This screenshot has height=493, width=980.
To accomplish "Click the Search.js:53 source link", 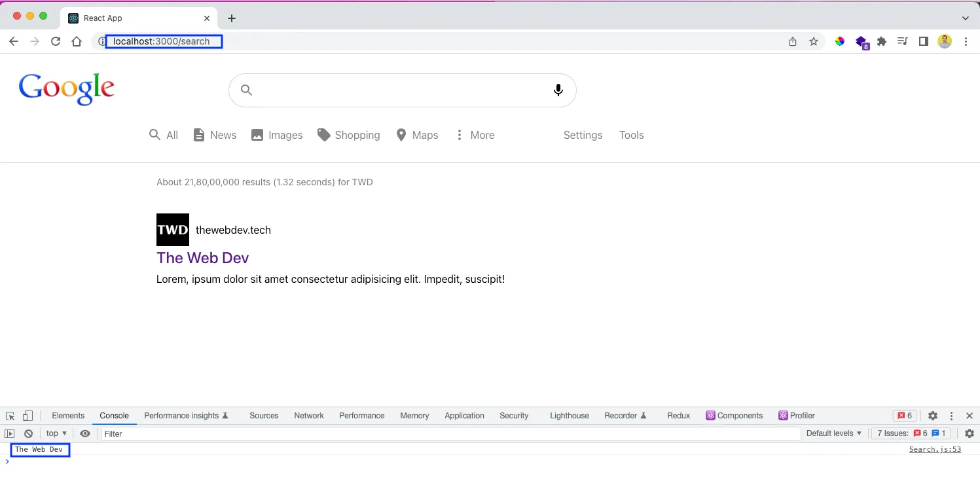I will pyautogui.click(x=935, y=450).
